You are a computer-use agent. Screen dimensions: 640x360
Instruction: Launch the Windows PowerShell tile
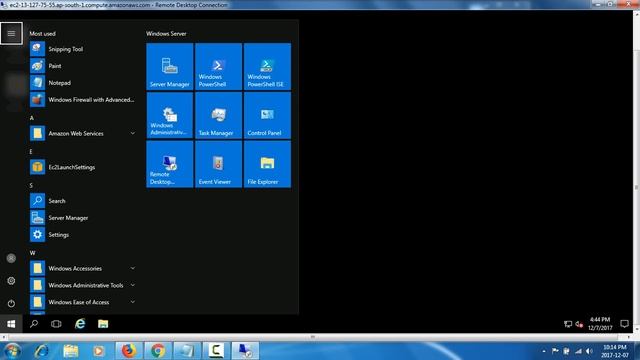coord(218,67)
